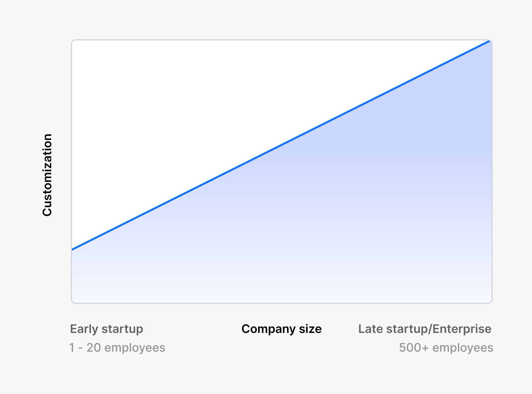
Task: Click the trend line's upper right endpoint
Action: coord(489,41)
